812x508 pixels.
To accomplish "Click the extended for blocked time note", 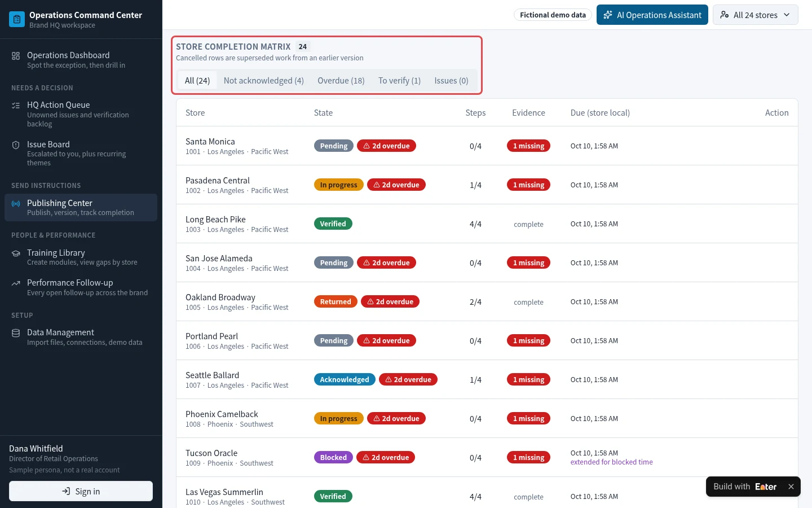I will [x=611, y=462].
